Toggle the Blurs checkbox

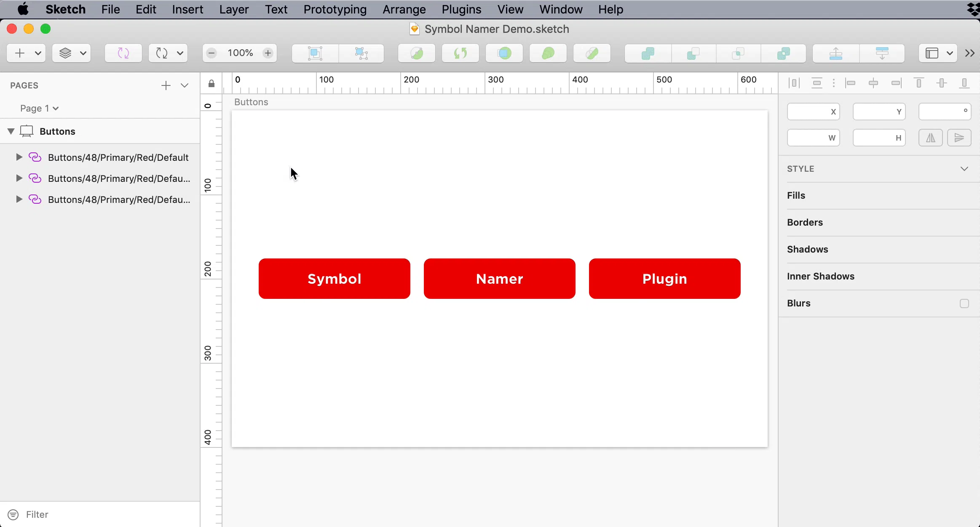coord(964,303)
